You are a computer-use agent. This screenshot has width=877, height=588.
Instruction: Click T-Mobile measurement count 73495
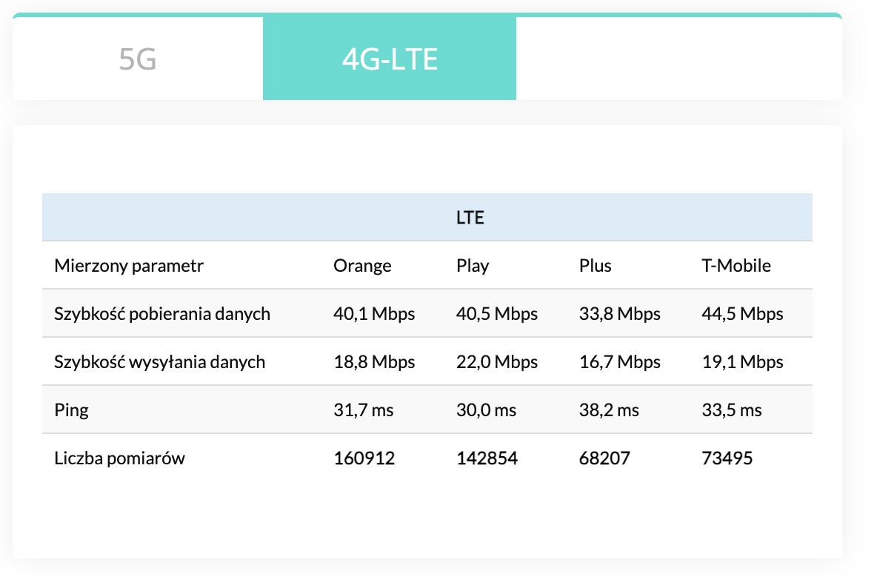(727, 458)
